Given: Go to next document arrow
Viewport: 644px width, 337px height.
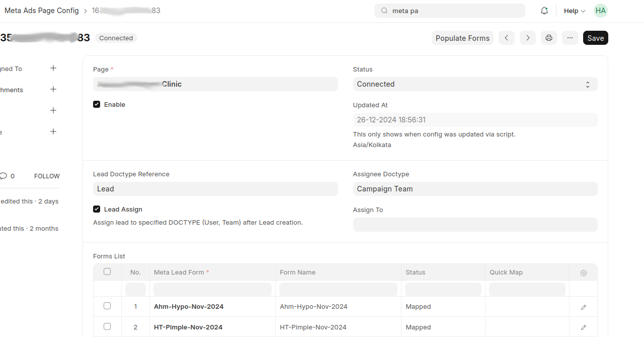Looking at the screenshot, I should (528, 38).
